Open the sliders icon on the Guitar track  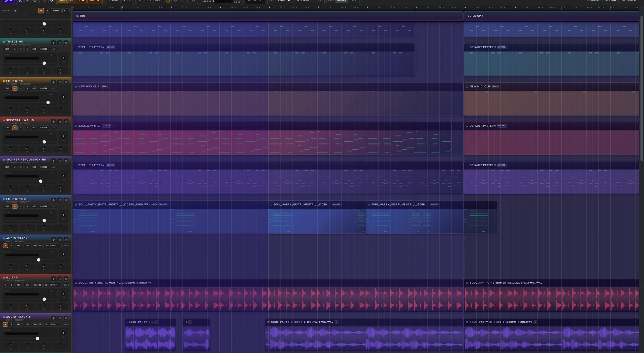(x=60, y=279)
